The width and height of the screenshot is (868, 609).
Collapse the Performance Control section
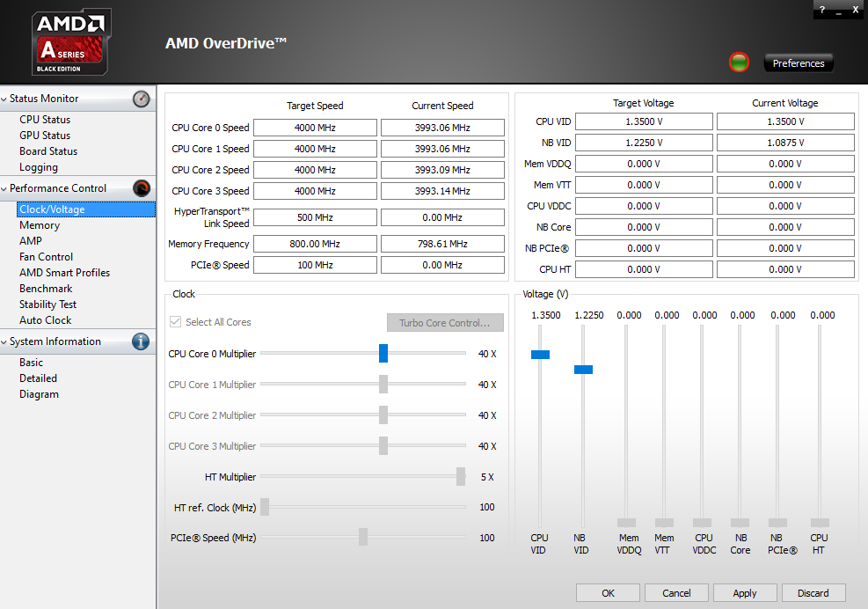pos(4,189)
